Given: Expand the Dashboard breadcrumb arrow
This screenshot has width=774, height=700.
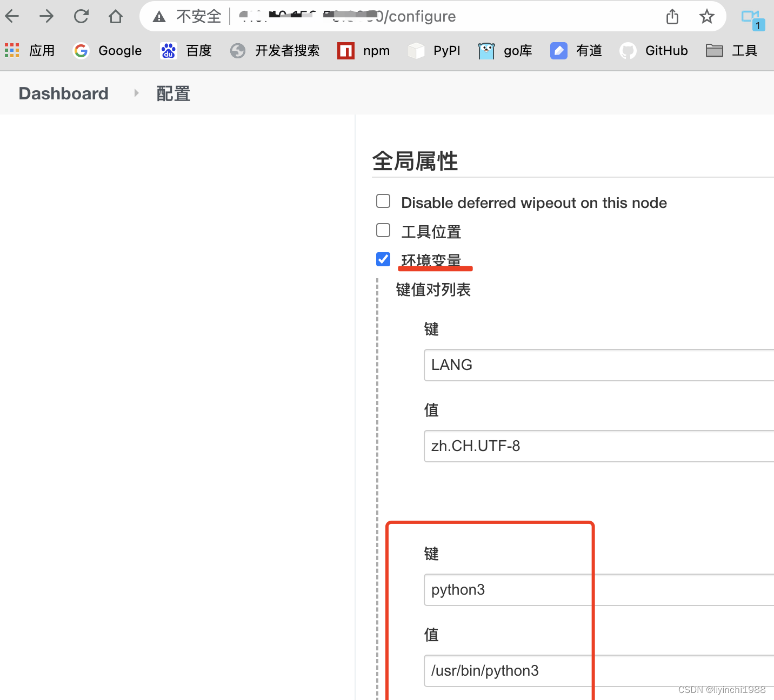Looking at the screenshot, I should pyautogui.click(x=136, y=93).
